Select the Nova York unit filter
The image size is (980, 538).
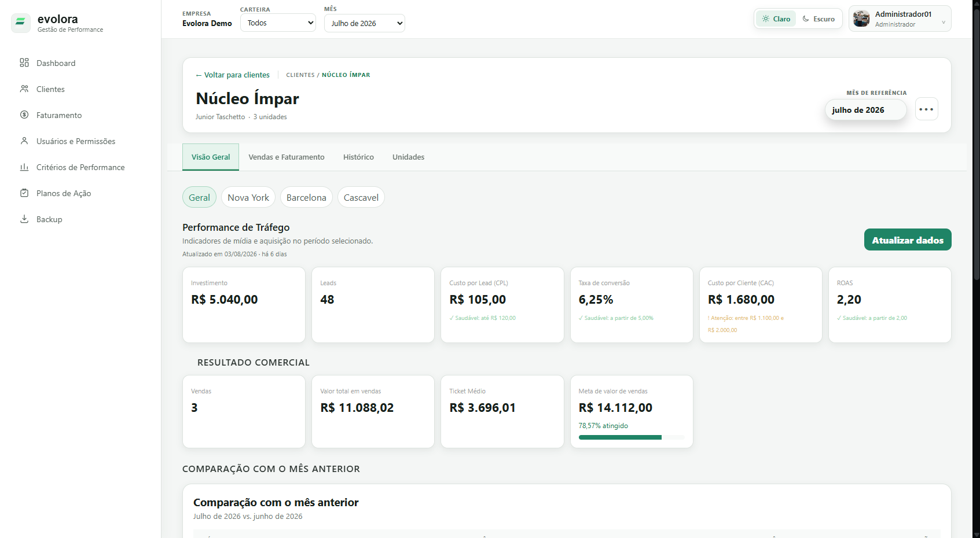coord(248,197)
